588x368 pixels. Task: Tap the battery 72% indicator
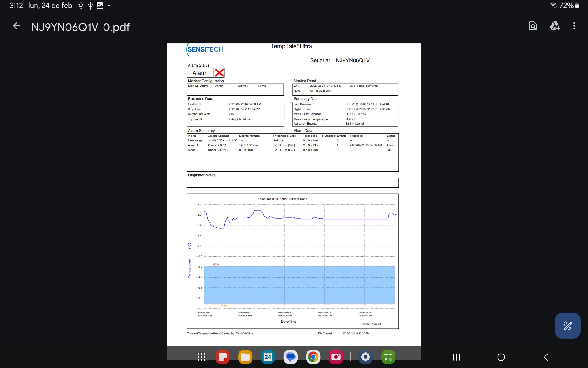[x=569, y=6]
